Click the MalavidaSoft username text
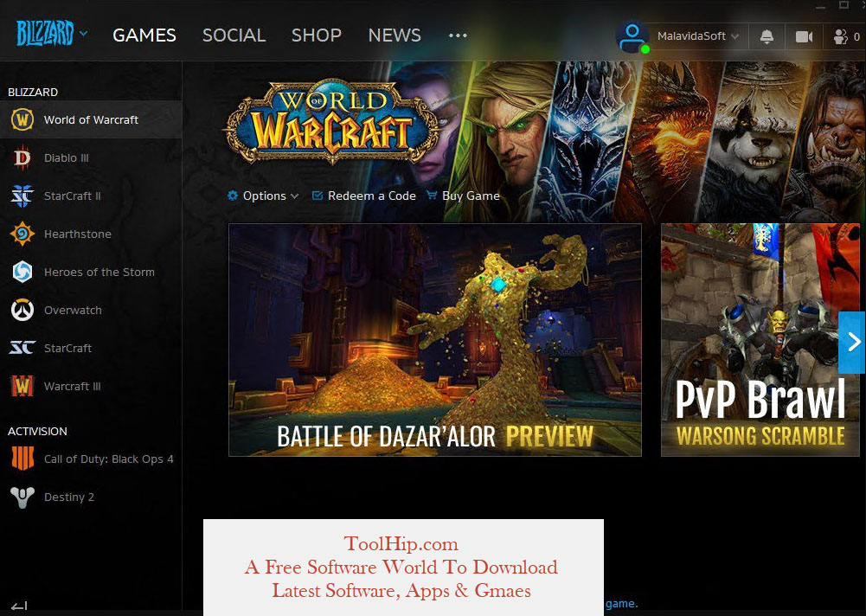This screenshot has height=616, width=866. (x=691, y=36)
